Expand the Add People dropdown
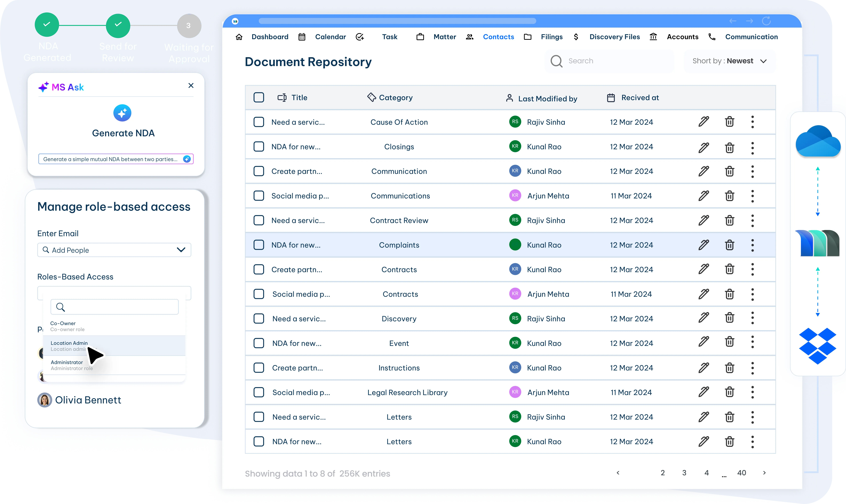846x504 pixels. point(181,250)
